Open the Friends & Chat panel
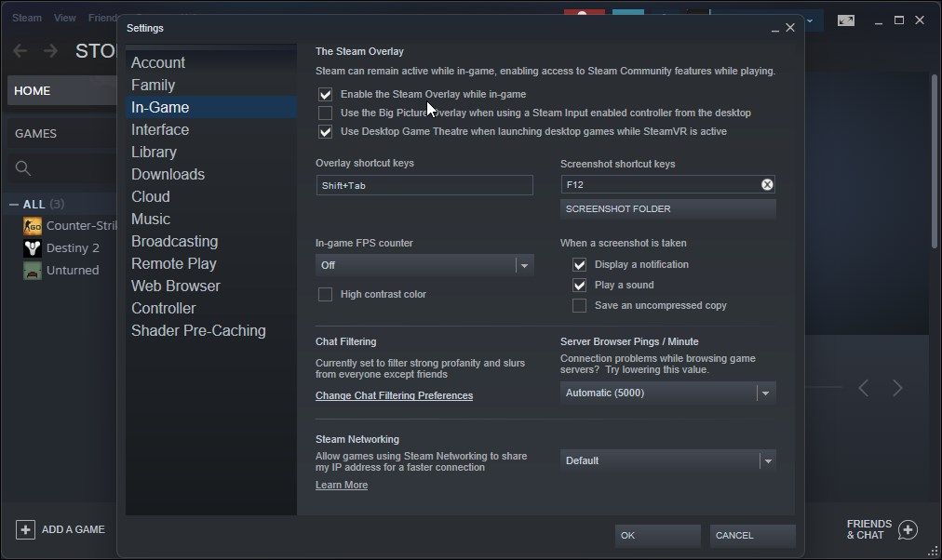Screen dimensions: 942x560 [870, 529]
